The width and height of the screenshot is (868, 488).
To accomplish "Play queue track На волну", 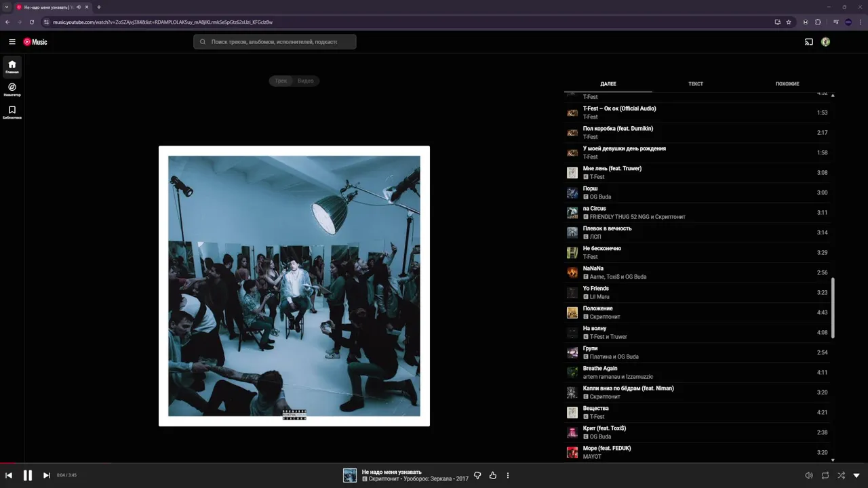I will [698, 333].
